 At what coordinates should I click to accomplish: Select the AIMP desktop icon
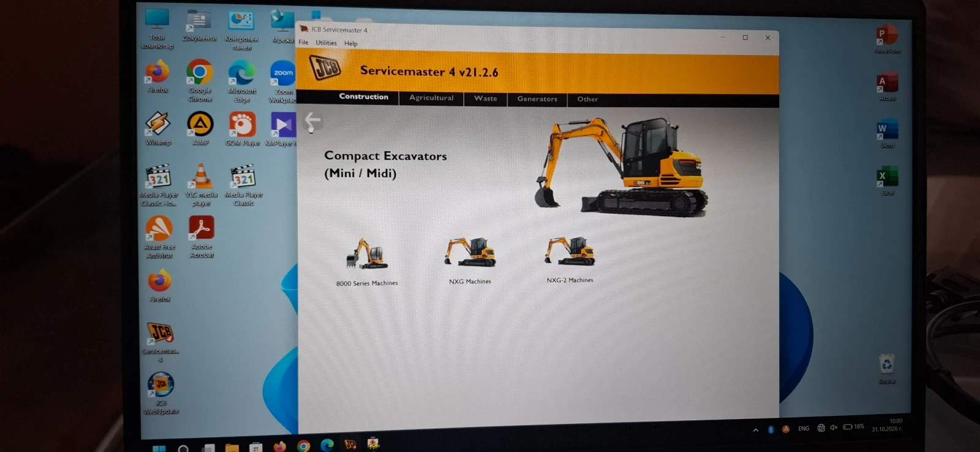coord(200,129)
